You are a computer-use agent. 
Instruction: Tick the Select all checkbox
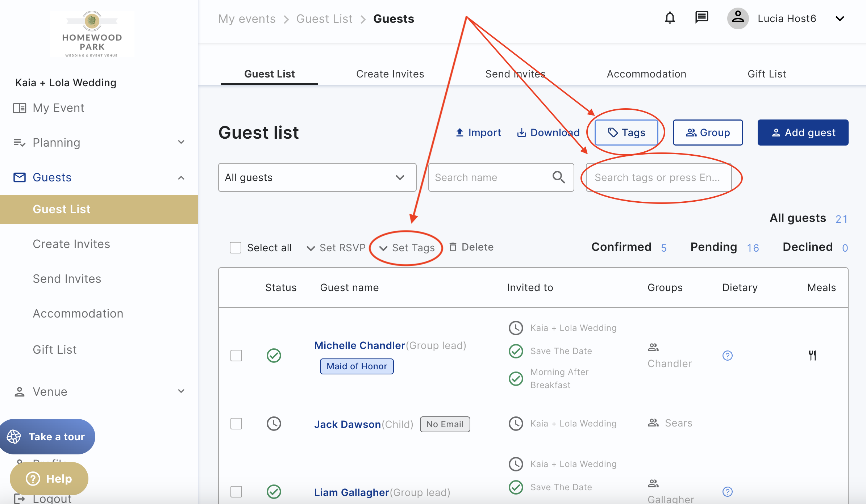236,248
